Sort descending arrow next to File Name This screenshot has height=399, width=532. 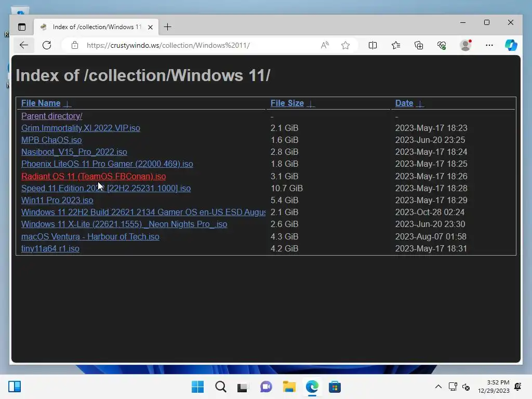pyautogui.click(x=67, y=104)
